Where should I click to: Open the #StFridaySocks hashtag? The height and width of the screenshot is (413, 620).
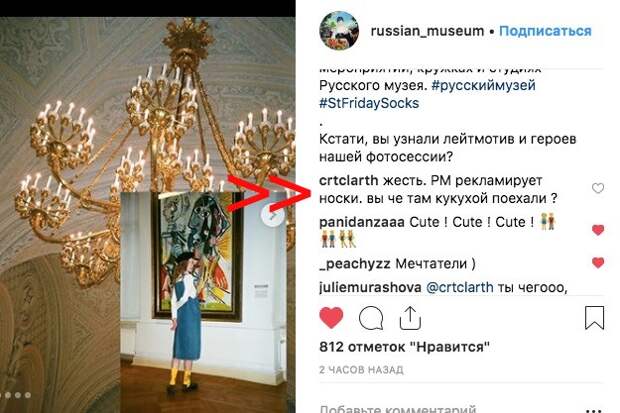tap(369, 103)
